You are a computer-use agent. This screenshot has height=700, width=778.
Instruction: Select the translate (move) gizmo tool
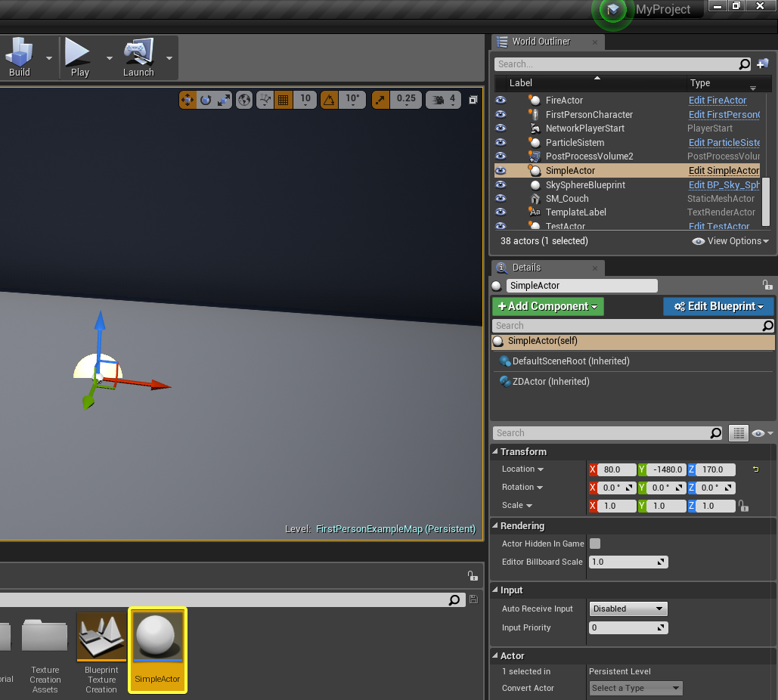(188, 99)
